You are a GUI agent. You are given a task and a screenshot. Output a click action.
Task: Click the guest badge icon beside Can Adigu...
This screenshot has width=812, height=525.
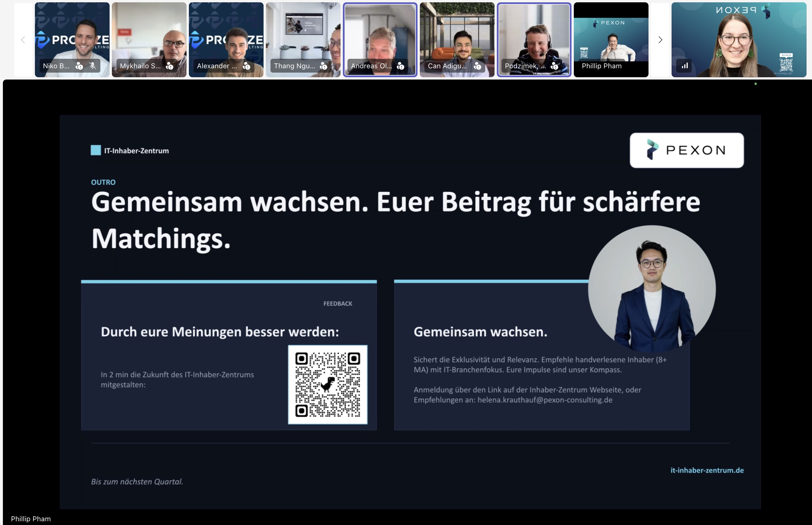478,66
